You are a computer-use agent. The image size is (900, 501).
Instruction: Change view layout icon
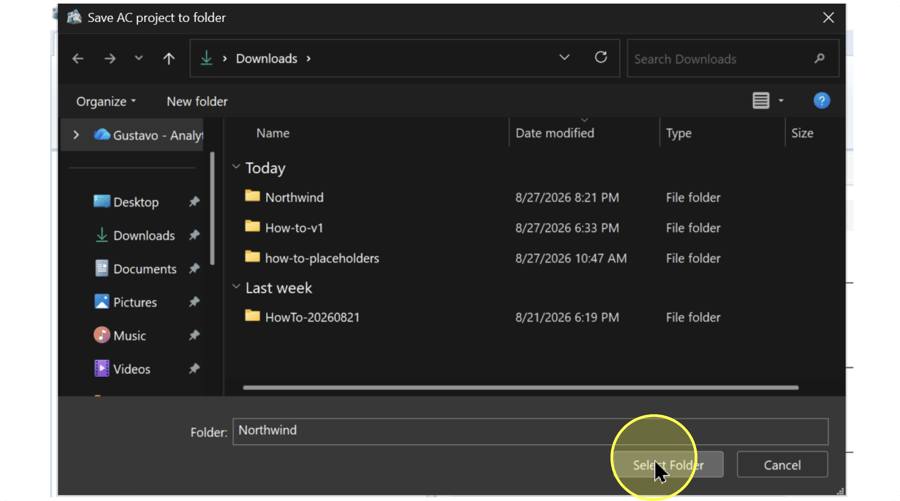tap(761, 101)
